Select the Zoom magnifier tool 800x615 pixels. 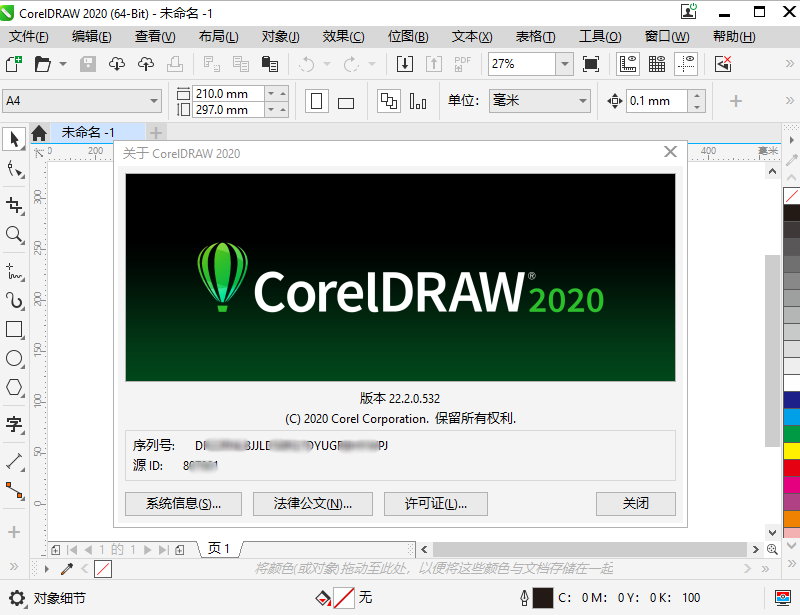[14, 235]
